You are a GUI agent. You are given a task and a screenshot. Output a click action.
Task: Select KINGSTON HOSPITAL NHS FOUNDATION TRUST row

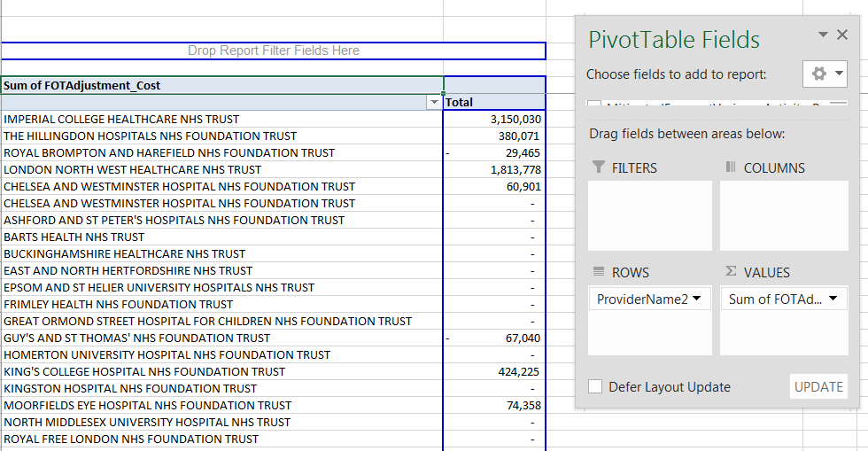coord(222,388)
